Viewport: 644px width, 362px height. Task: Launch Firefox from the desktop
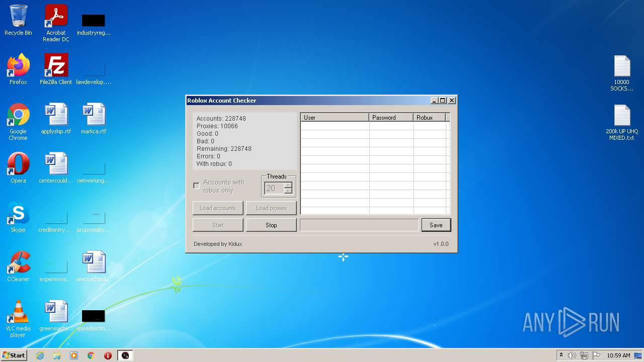pos(18,69)
